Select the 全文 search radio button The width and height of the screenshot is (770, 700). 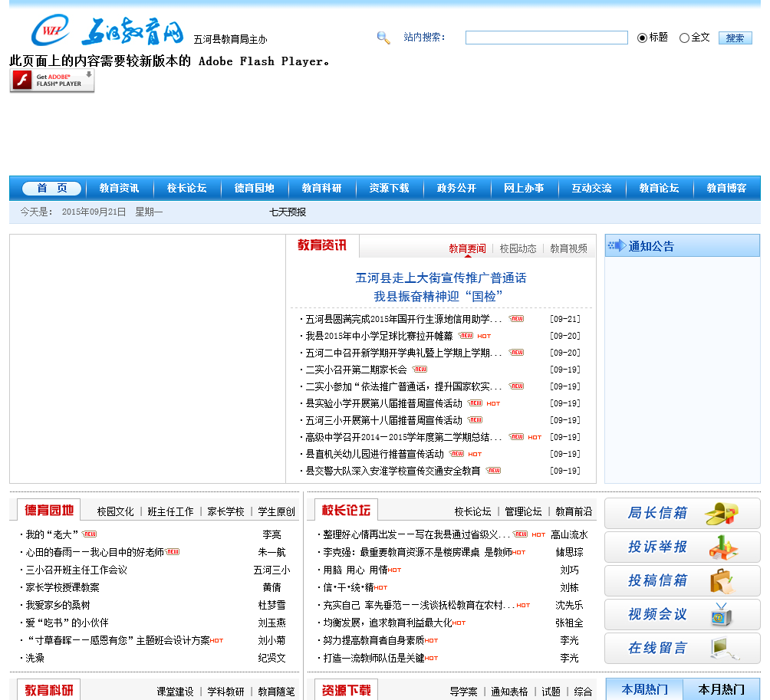(x=684, y=38)
